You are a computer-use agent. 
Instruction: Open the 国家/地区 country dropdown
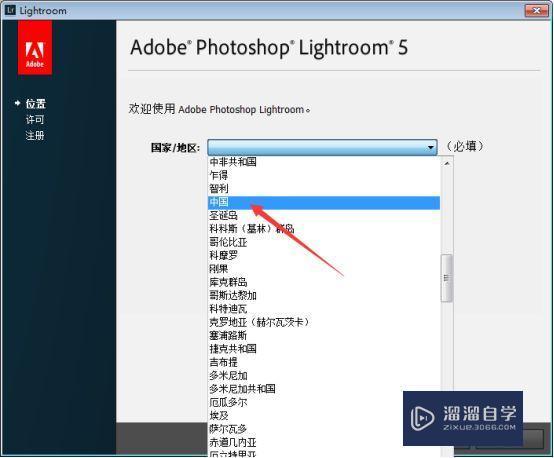[322, 147]
